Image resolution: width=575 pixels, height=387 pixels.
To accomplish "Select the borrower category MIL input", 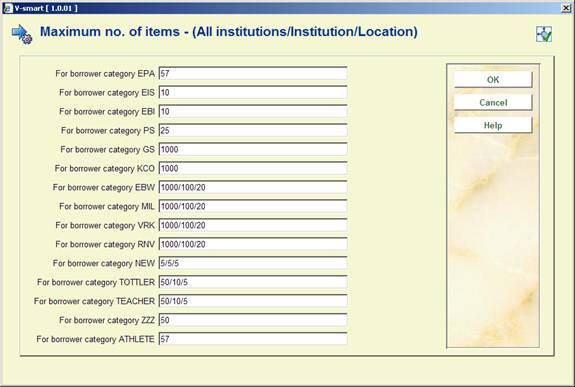I will 253,206.
